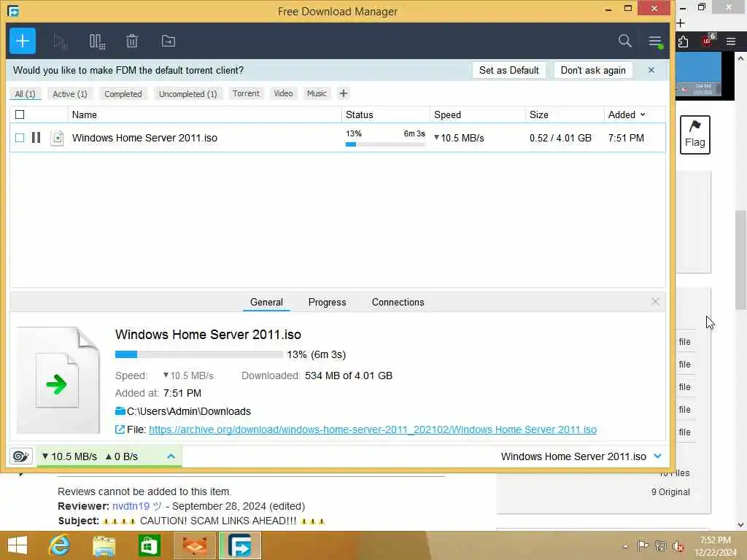Pause the Windows Home Server 2011.iso download
747x560 pixels.
click(x=36, y=138)
